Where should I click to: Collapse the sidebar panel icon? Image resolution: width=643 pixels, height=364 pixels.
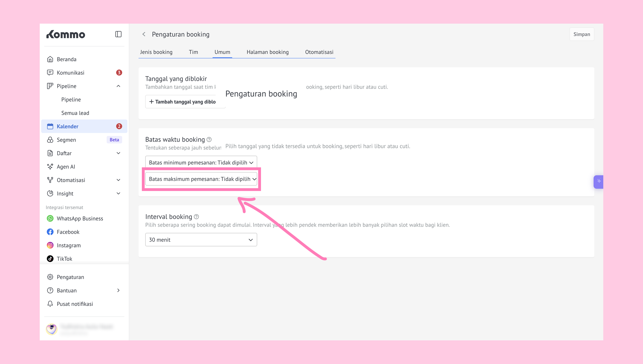click(x=118, y=34)
